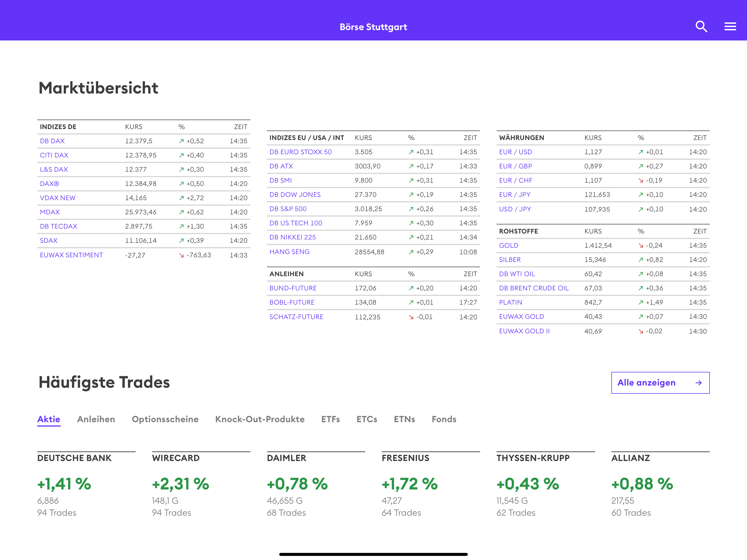747x560 pixels.
Task: Open the DEUTSCHE BANK trade card
Action: (86, 484)
